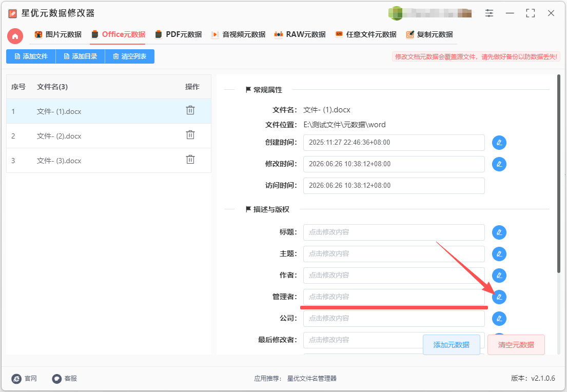The width and height of the screenshot is (567, 392).
Task: Click into the 作者 input field
Action: pyautogui.click(x=394, y=275)
